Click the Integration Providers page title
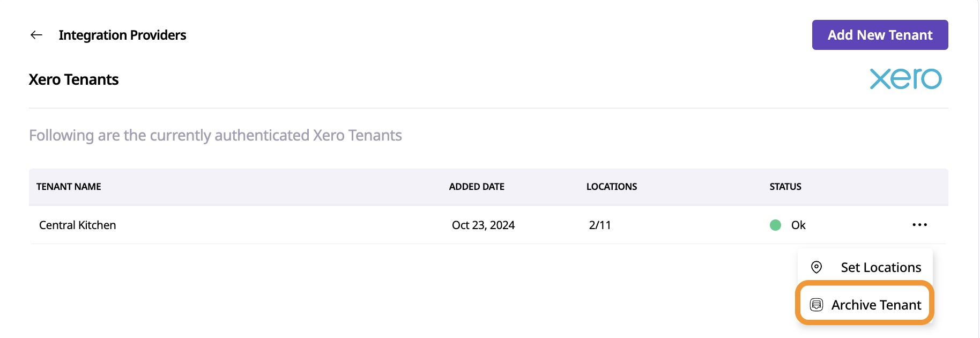This screenshot has height=338, width=980. coord(122,35)
